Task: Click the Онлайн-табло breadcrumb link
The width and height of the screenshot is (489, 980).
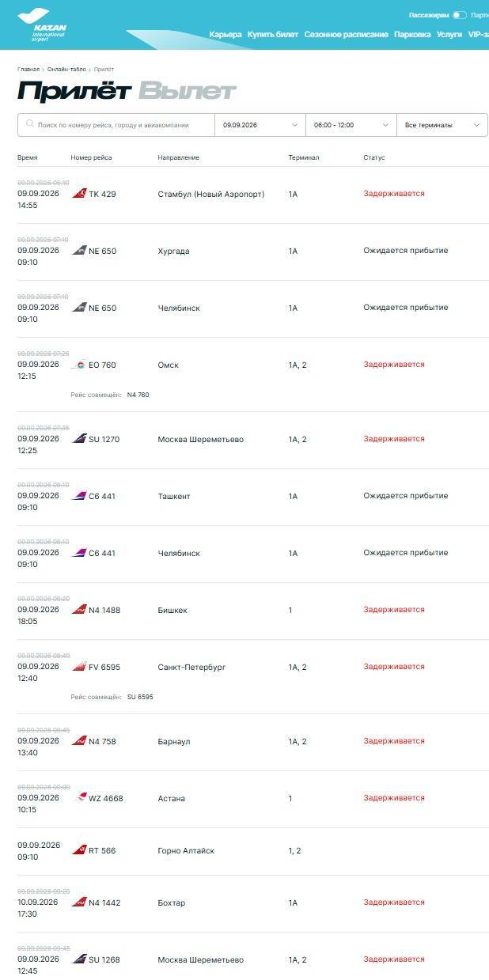Action: click(x=66, y=70)
